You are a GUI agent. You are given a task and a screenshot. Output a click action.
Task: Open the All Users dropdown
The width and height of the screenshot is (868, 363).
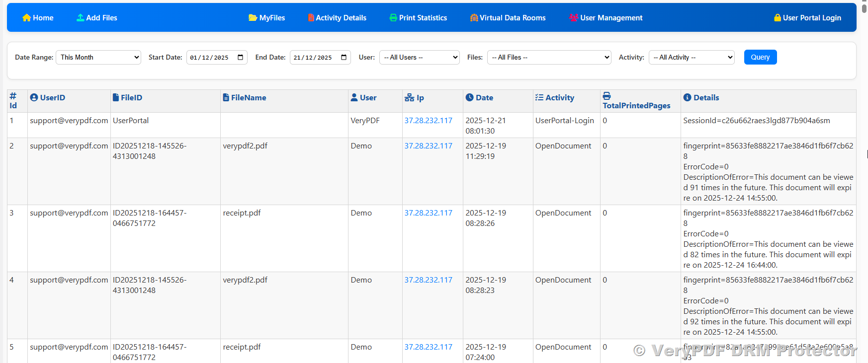[x=419, y=57]
